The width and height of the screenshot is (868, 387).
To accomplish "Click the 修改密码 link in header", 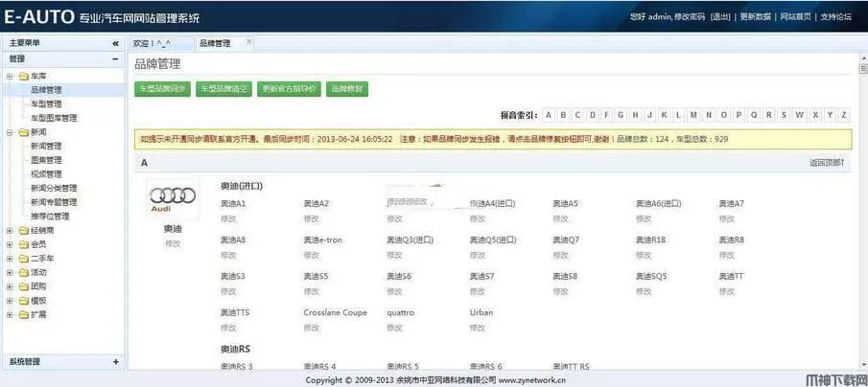I will point(690,16).
